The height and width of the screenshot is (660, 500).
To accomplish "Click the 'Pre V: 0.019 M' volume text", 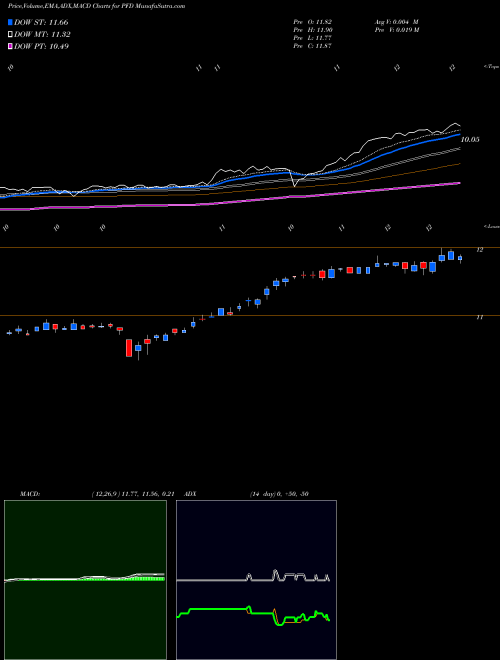I will pos(396,30).
